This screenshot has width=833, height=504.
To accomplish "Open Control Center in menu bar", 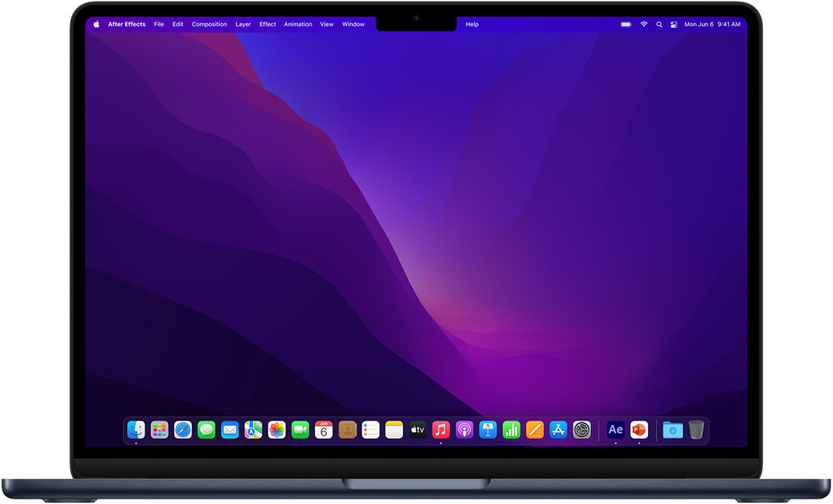I will click(673, 24).
